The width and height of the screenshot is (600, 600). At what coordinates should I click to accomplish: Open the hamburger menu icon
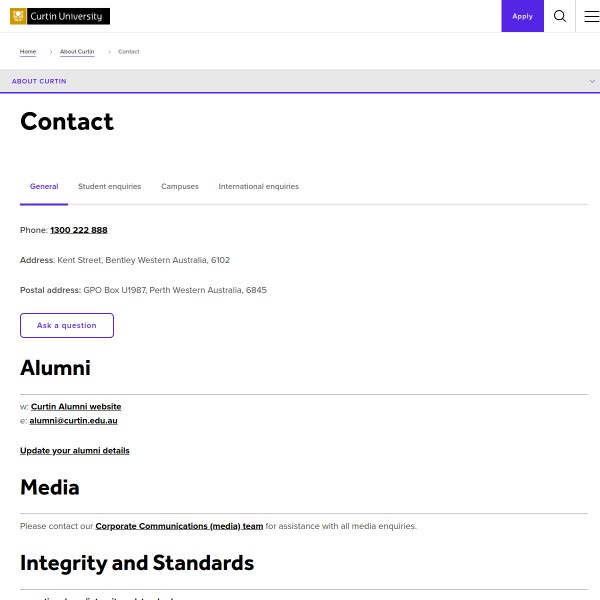[591, 16]
